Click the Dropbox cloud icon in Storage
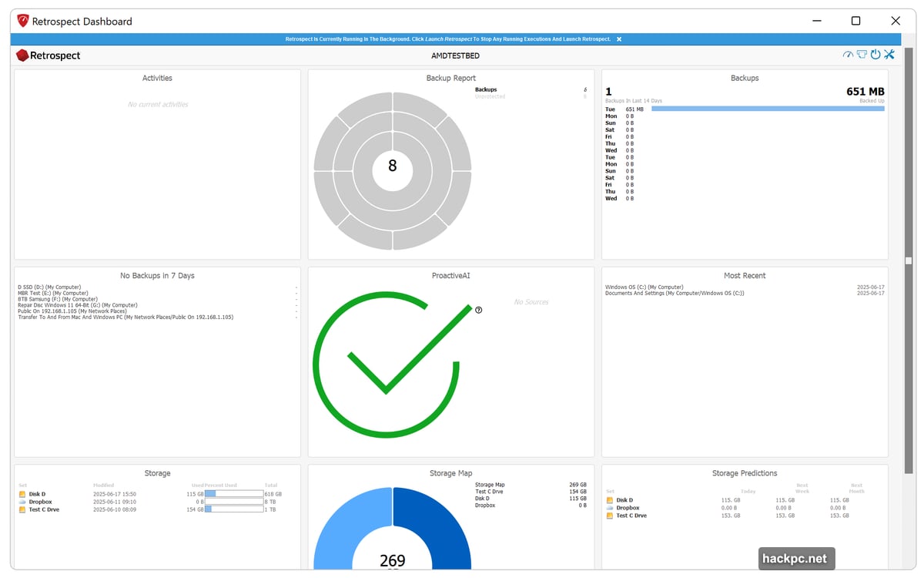 pyautogui.click(x=22, y=502)
